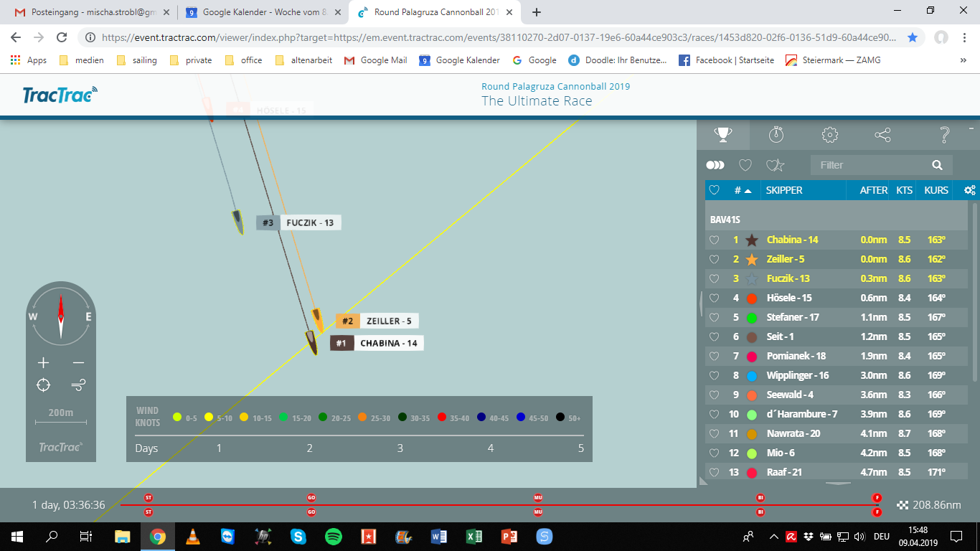Click the MU marker on the timeline
This screenshot has width=980, height=551.
[538, 497]
